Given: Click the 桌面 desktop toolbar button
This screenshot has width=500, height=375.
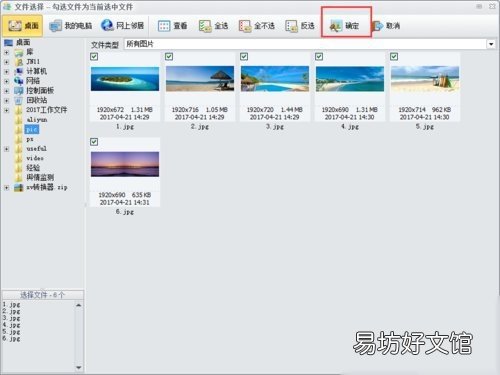Looking at the screenshot, I should (23, 25).
